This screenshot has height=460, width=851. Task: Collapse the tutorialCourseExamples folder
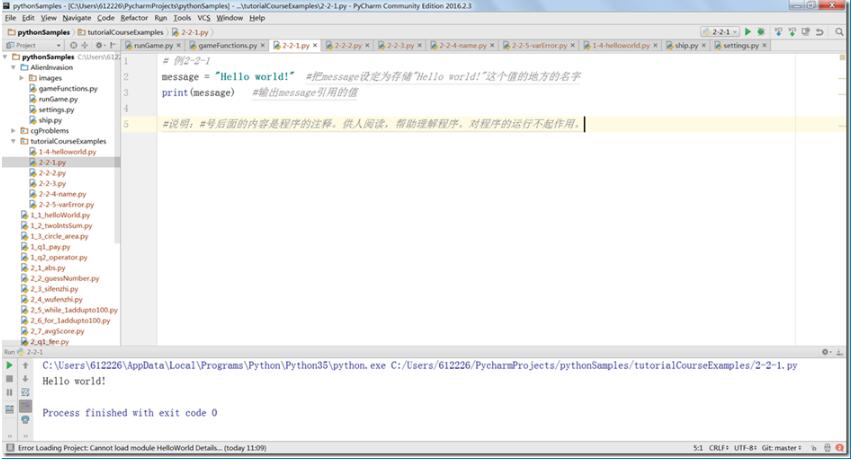14,141
